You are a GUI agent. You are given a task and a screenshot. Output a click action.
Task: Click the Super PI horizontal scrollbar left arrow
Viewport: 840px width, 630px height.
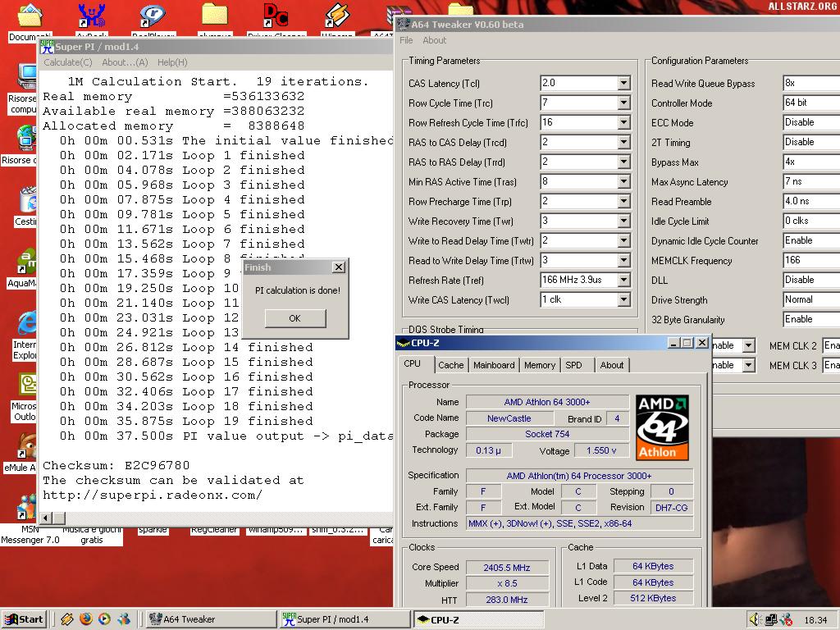(46, 518)
